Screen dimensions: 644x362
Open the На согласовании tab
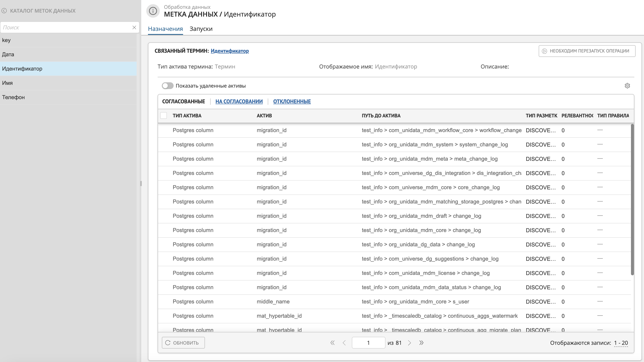(x=239, y=101)
